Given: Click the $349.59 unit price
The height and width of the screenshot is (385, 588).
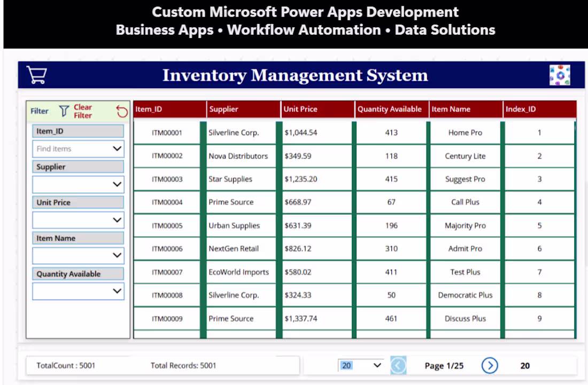Looking at the screenshot, I should [298, 156].
